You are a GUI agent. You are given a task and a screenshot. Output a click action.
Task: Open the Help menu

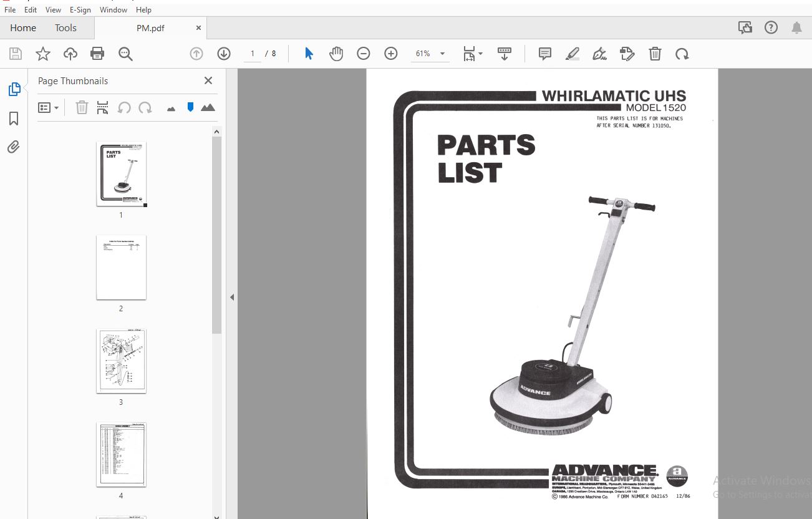click(143, 10)
